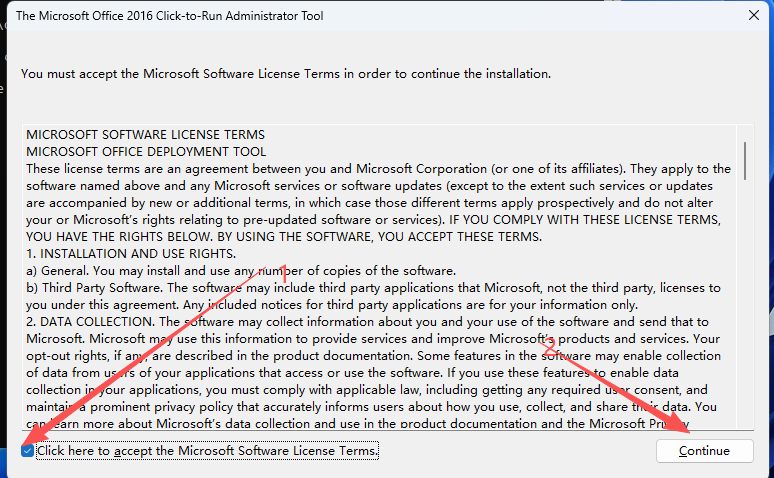The image size is (774, 478).
Task: Click the red number 2 annotation
Action: [x=548, y=343]
